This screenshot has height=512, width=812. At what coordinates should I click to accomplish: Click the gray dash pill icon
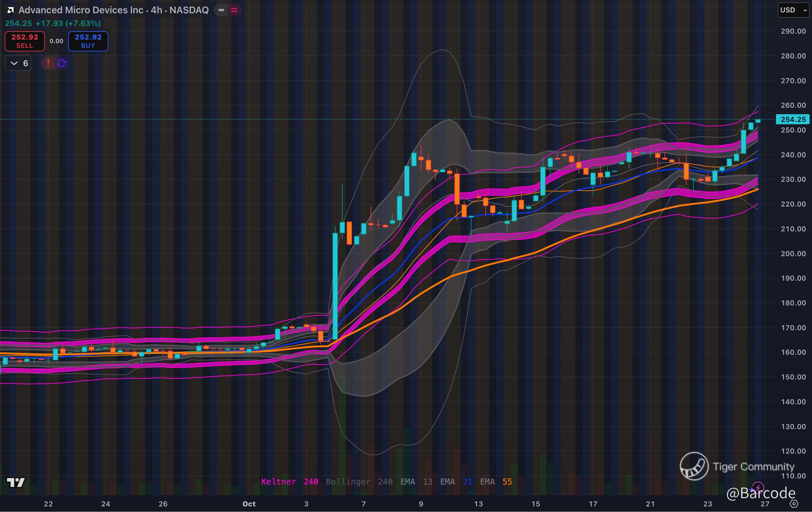(221, 10)
